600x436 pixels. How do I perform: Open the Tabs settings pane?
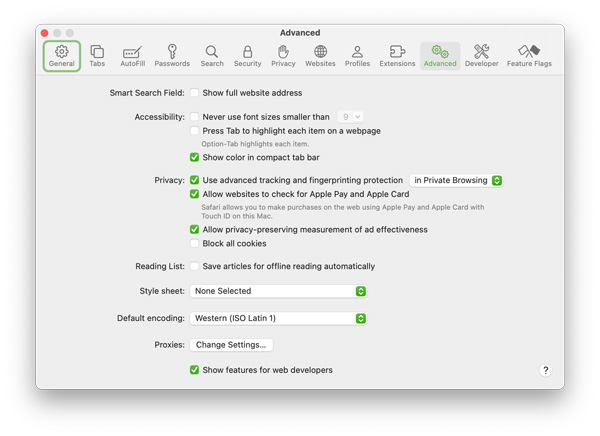(x=97, y=56)
